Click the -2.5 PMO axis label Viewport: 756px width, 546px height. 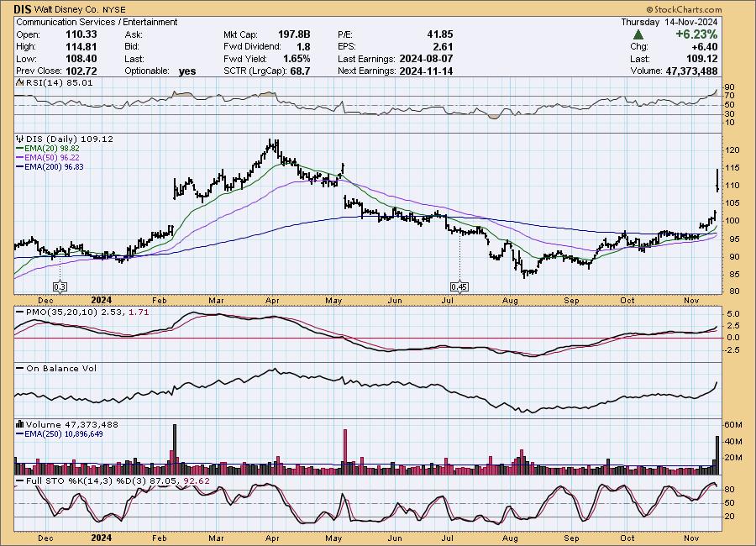click(x=731, y=349)
